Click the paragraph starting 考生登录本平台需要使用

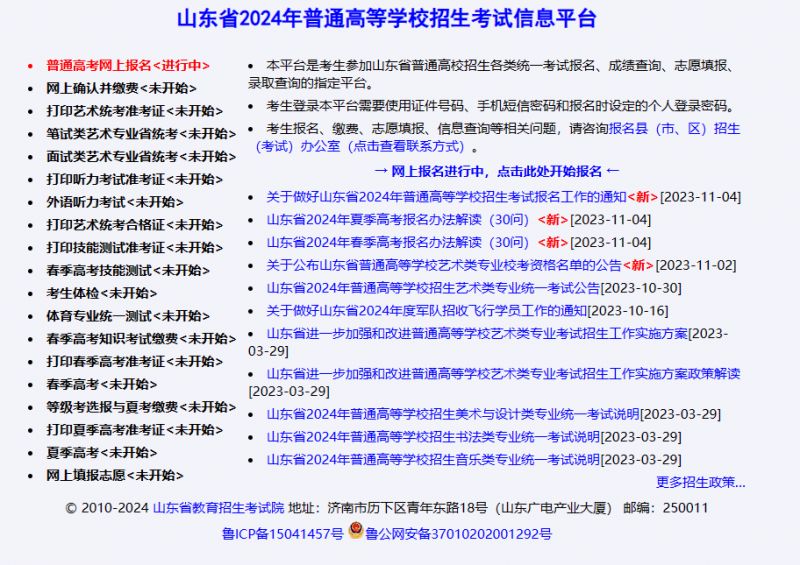(x=502, y=106)
